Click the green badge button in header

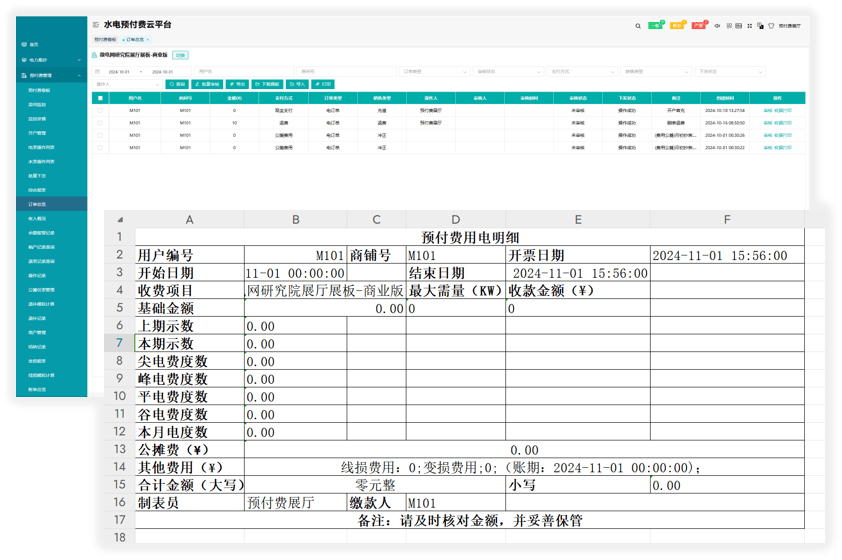click(x=656, y=26)
